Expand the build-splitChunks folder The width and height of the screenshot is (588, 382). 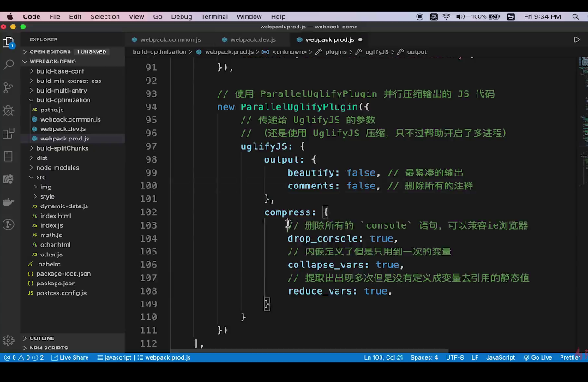pyautogui.click(x=73, y=148)
